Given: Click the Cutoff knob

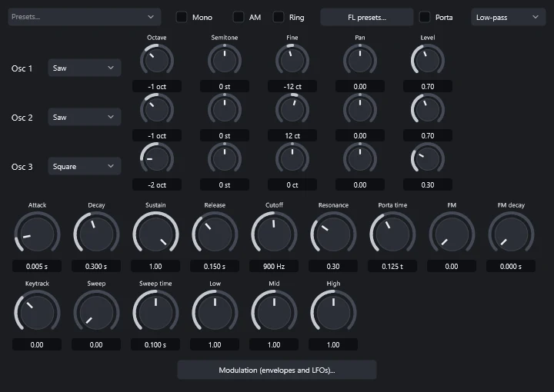Looking at the screenshot, I should tap(274, 234).
